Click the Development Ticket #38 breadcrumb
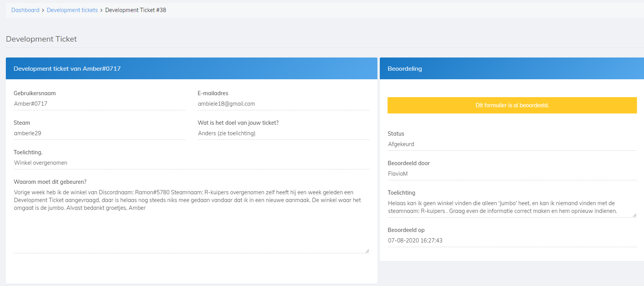Screen dimensions: 644x286 click(x=135, y=10)
